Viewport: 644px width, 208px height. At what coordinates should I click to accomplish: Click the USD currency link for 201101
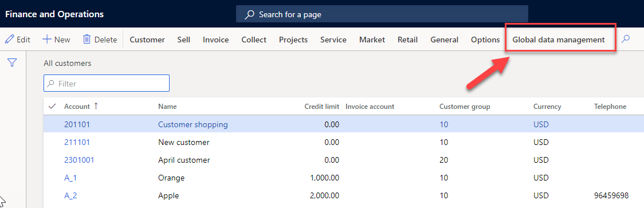pyautogui.click(x=541, y=124)
